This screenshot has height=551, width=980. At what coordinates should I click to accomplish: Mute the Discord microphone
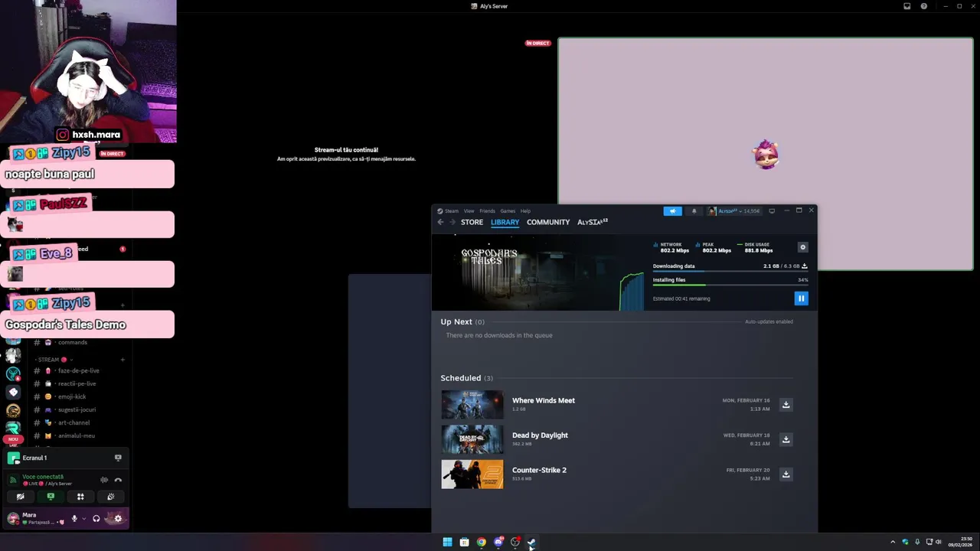pos(74,518)
